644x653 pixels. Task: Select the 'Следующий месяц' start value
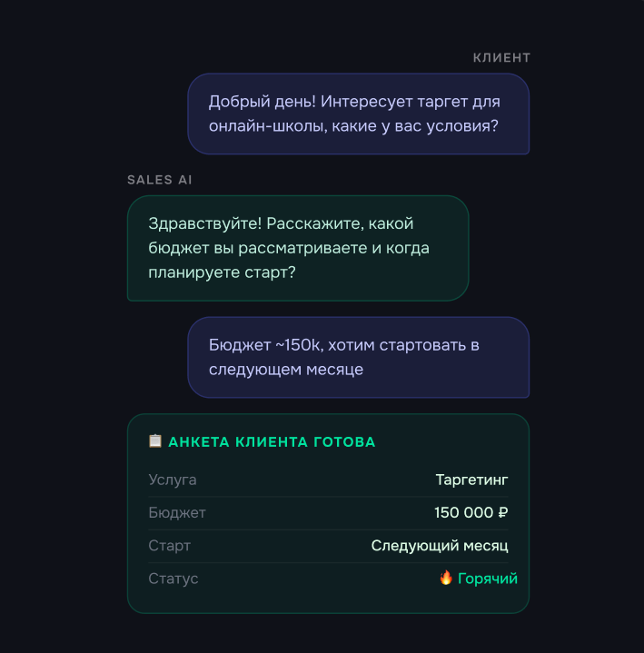440,546
